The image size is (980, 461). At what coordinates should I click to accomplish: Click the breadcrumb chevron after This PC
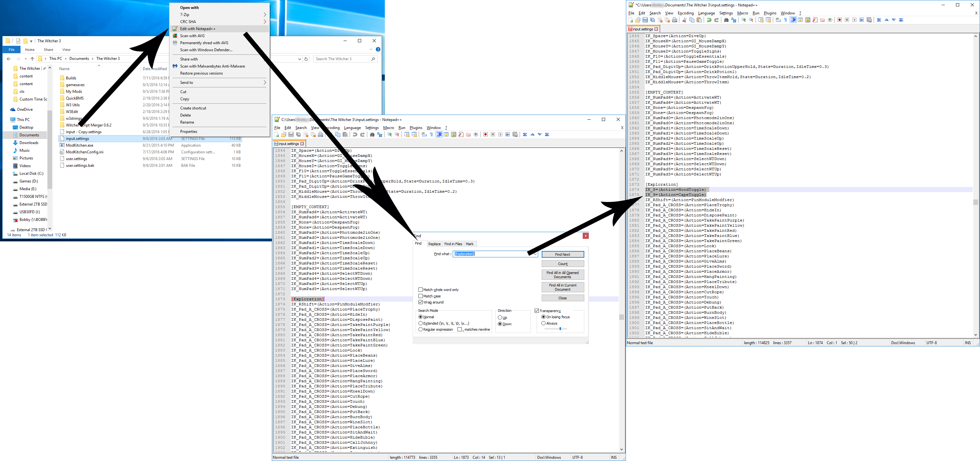click(66, 59)
